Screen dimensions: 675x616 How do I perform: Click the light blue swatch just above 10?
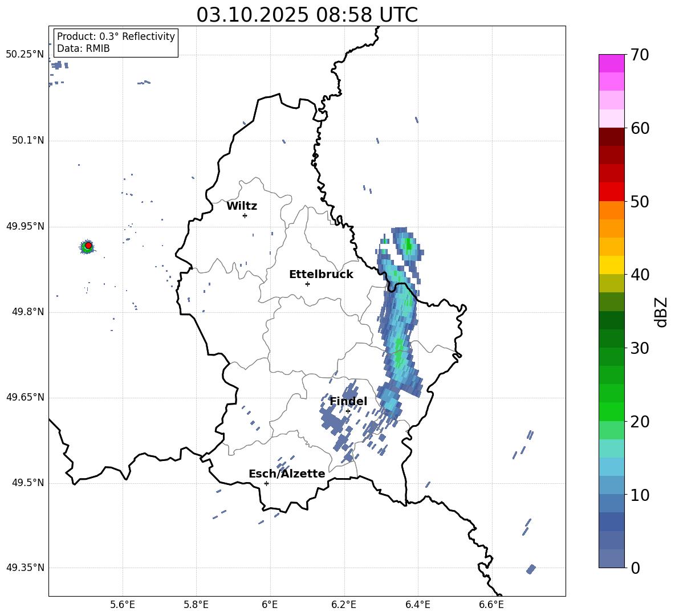[612, 486]
